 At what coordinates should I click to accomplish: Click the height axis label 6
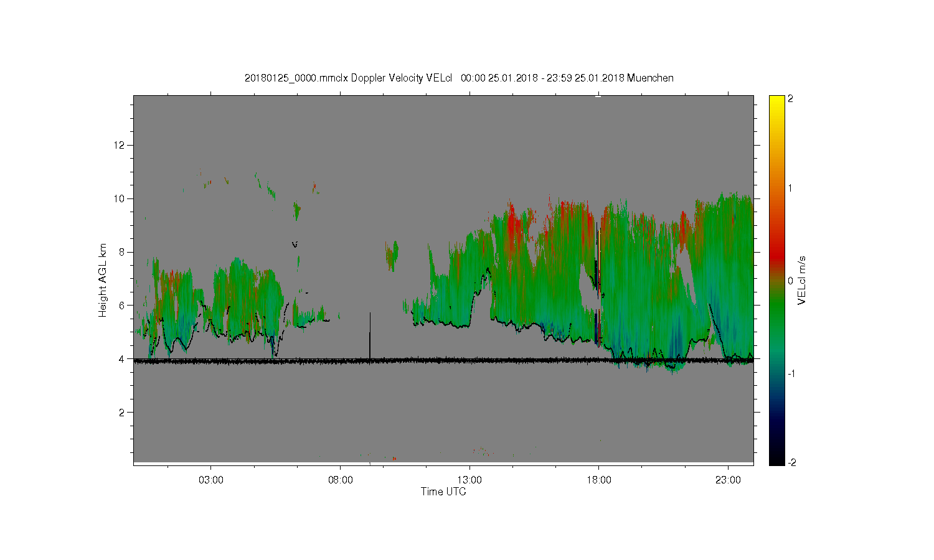(x=123, y=306)
